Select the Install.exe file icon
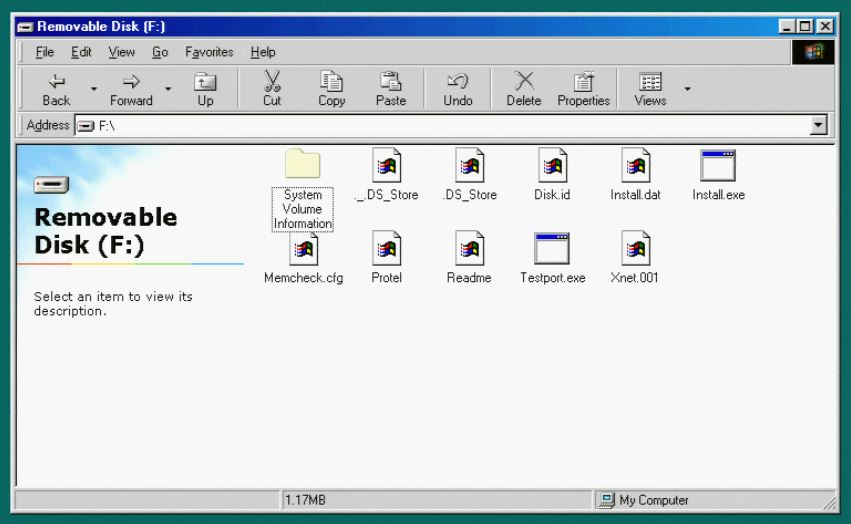This screenshot has width=851, height=524. pyautogui.click(x=718, y=166)
